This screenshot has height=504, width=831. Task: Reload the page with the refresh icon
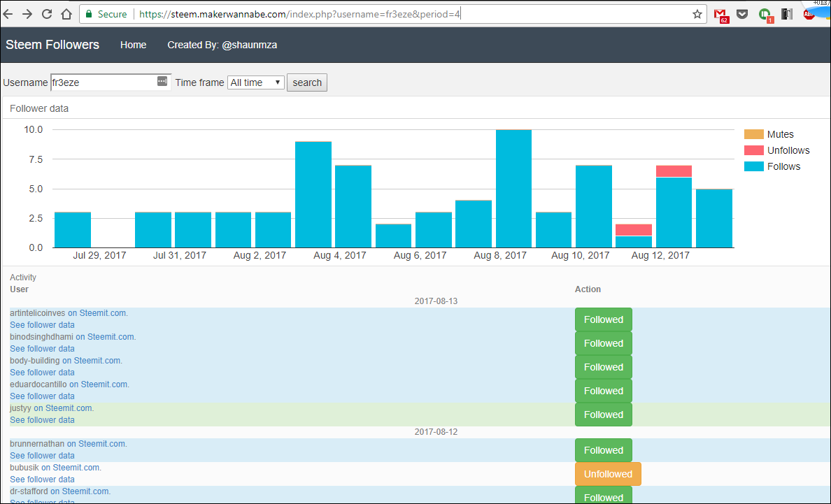47,14
